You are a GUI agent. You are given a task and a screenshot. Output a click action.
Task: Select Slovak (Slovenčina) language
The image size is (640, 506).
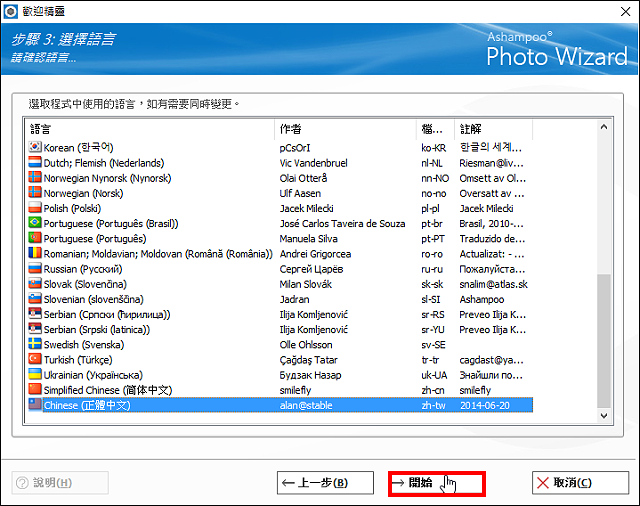coord(85,284)
